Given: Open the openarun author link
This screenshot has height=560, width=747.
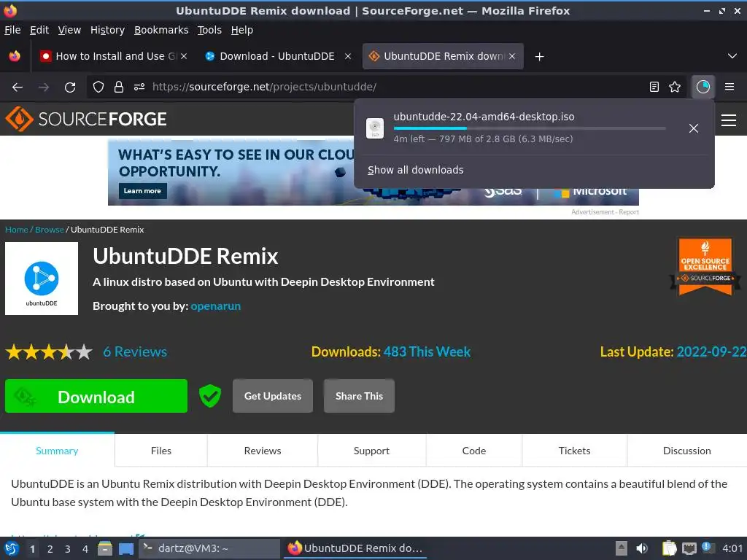Looking at the screenshot, I should point(216,306).
